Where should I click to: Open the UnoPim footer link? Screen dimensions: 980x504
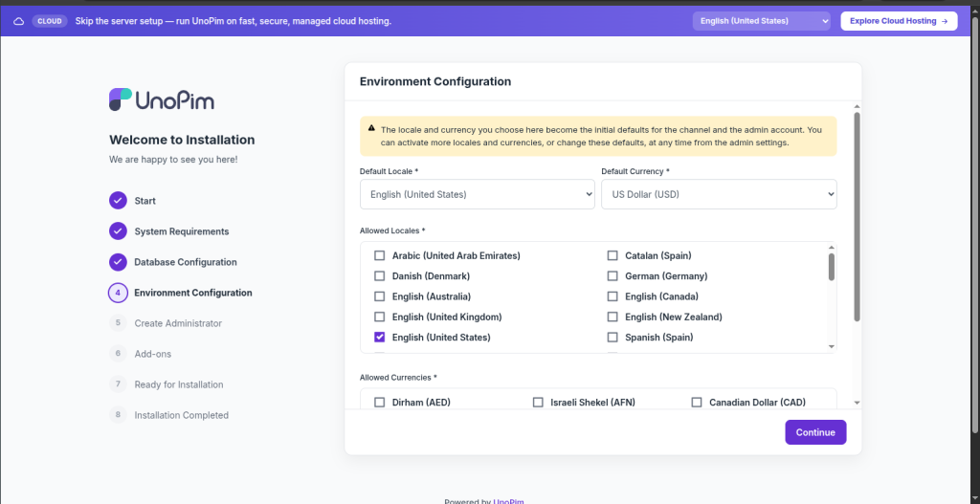click(508, 501)
